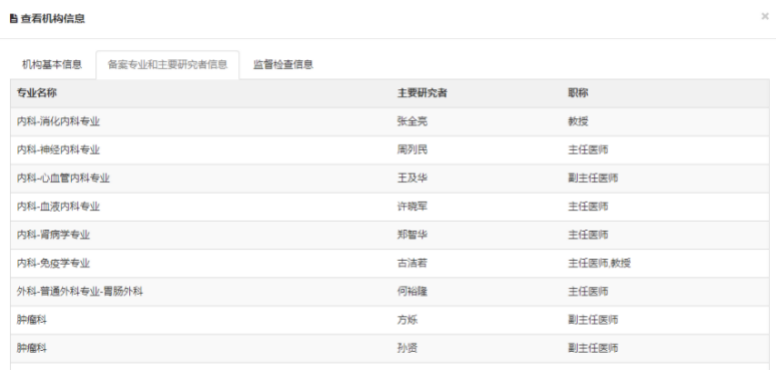Select the 内科-神经内科专业 row
778x370 pixels.
point(389,150)
